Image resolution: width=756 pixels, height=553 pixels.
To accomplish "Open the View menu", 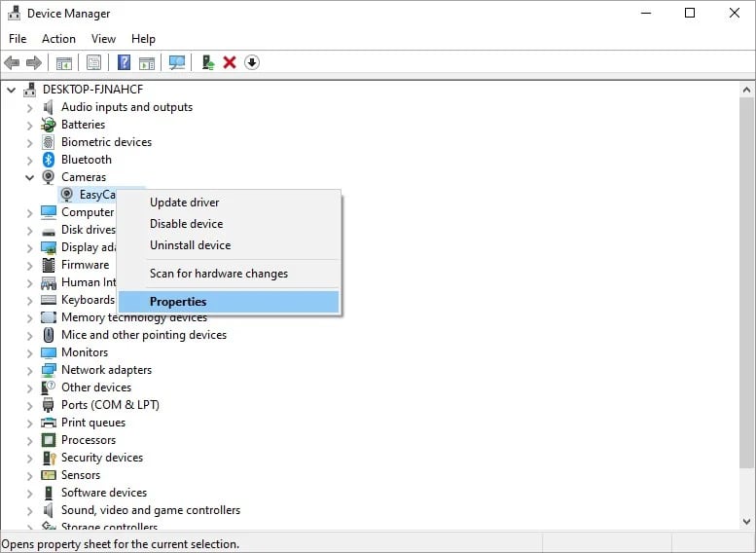I will click(x=104, y=39).
